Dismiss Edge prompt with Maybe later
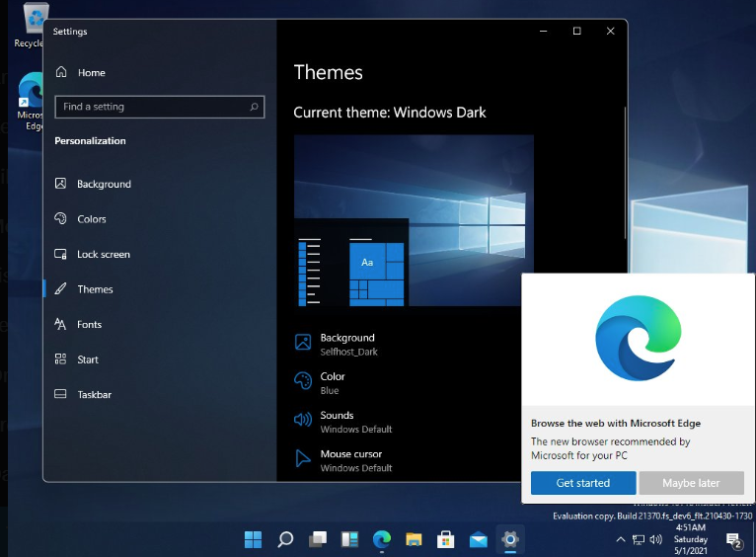756x557 pixels. (x=691, y=483)
